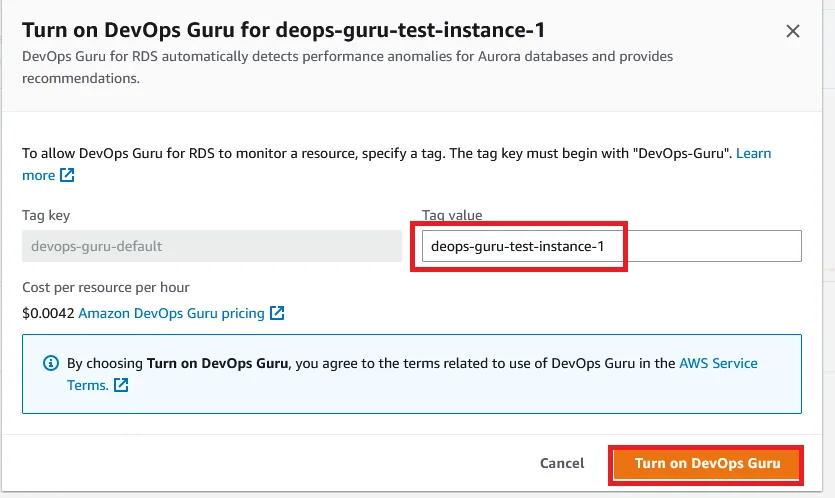Click external link icon after Terms
Viewport: 835px width, 498px height.
click(121, 385)
